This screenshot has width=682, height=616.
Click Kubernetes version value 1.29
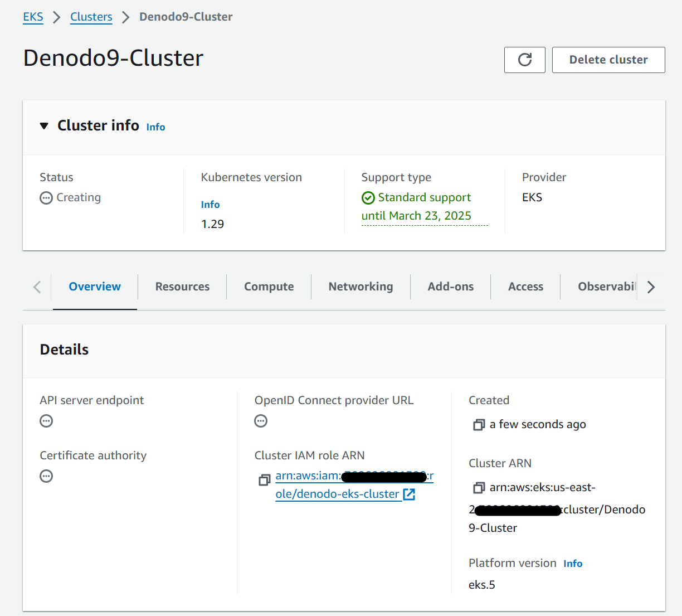point(212,224)
